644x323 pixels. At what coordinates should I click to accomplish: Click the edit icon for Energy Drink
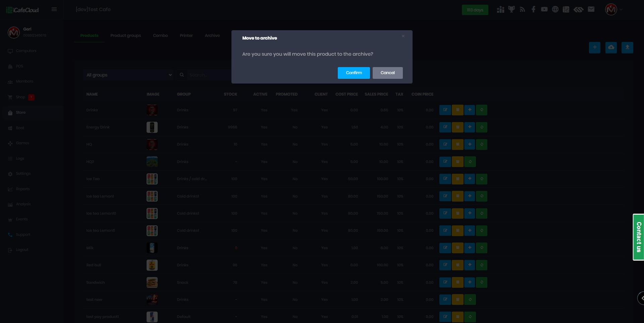point(445,127)
